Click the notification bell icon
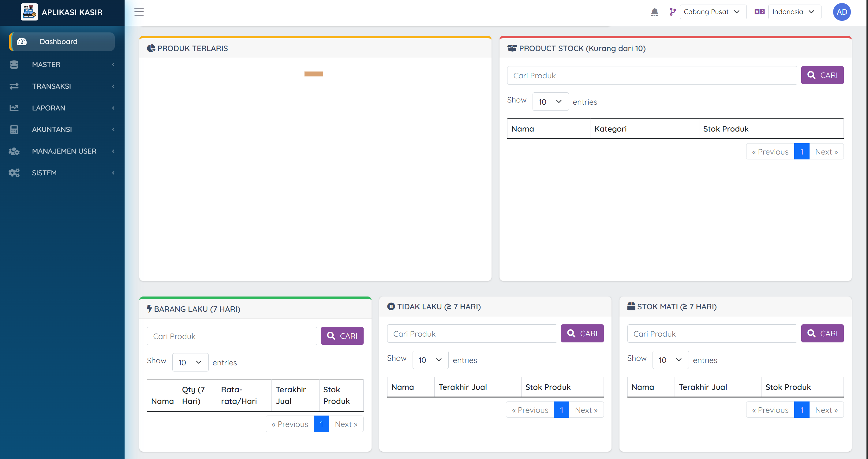Viewport: 868px width, 459px height. click(x=654, y=12)
